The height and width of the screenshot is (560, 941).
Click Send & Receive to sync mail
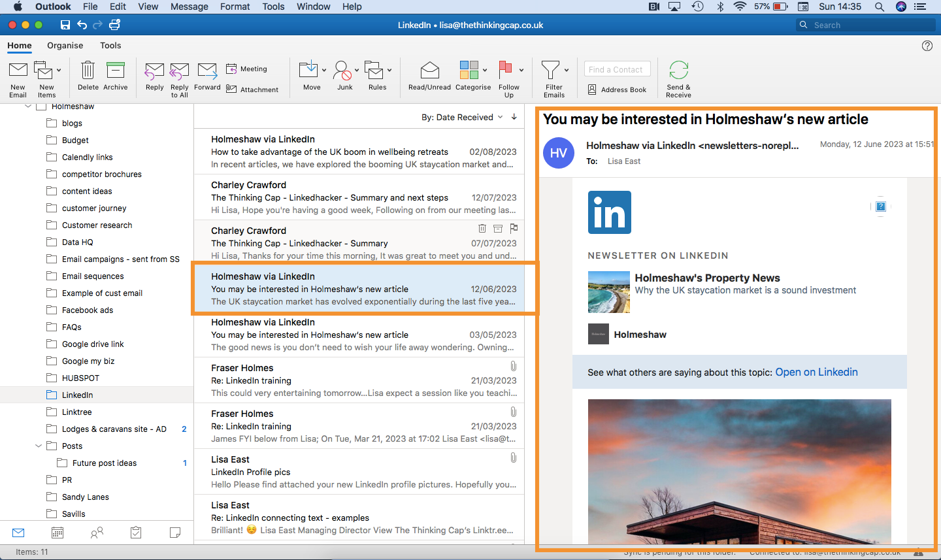click(678, 77)
